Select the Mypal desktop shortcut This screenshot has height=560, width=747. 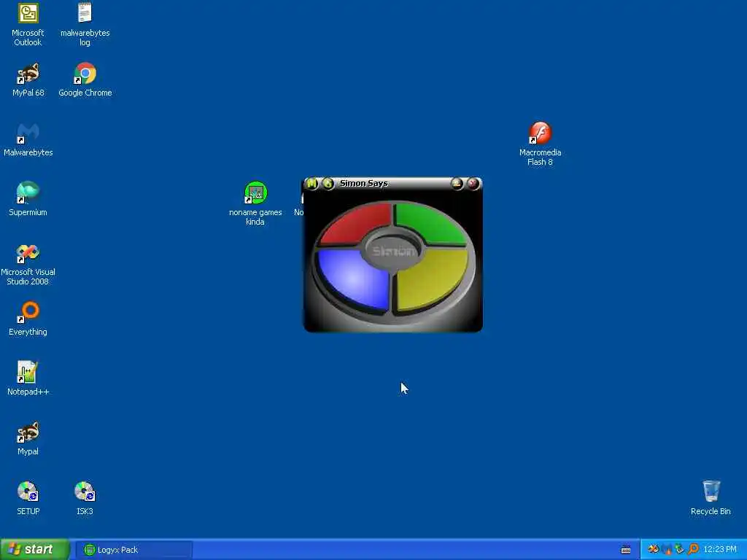pos(28,438)
